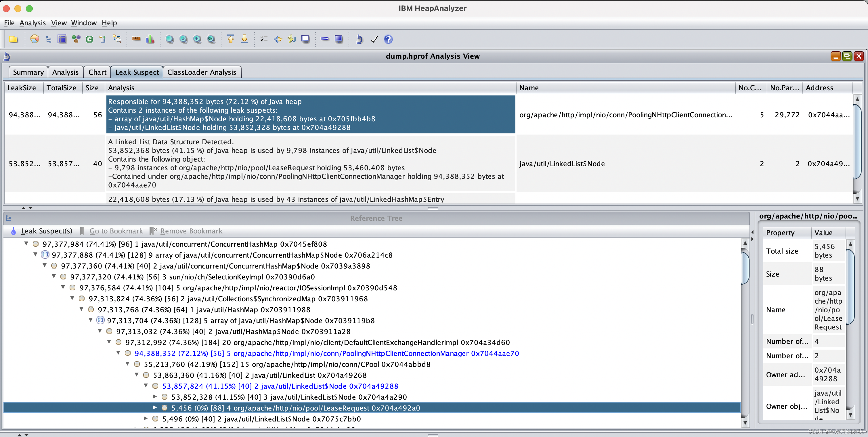Click the reference tree vertical scrollbar
The height and width of the screenshot is (437, 868).
[745, 333]
